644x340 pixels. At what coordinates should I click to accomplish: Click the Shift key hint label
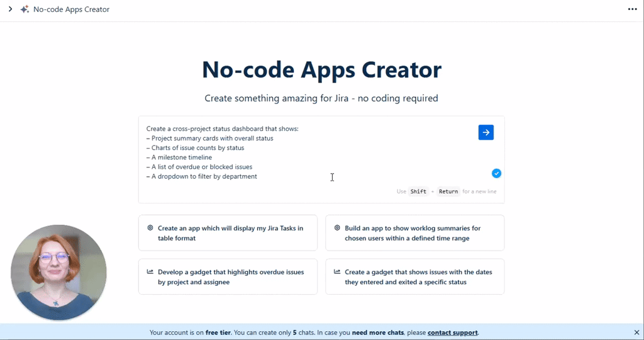418,191
